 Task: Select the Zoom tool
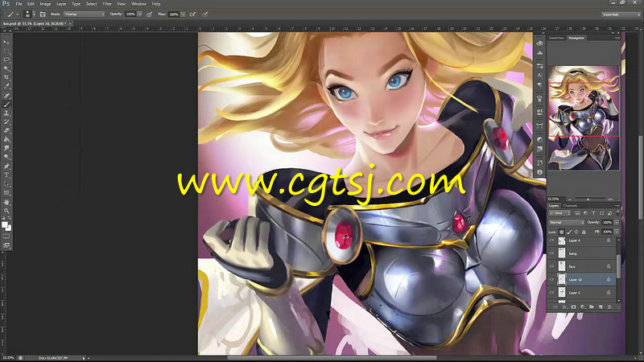[6, 211]
